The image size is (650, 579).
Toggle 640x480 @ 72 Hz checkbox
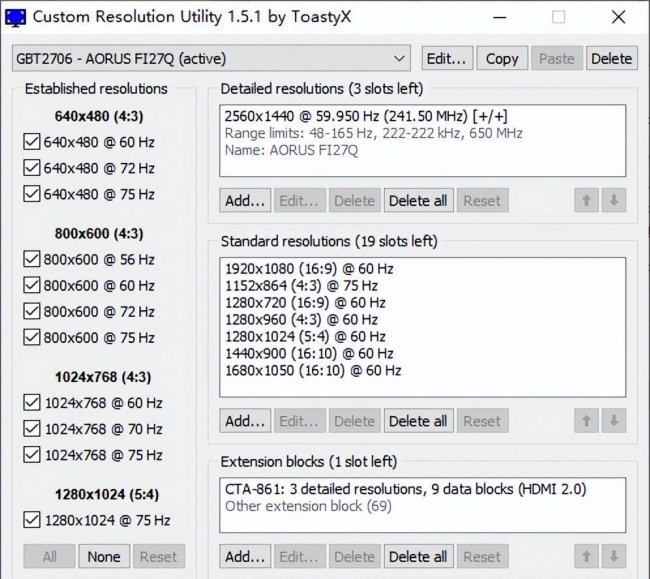click(x=32, y=168)
